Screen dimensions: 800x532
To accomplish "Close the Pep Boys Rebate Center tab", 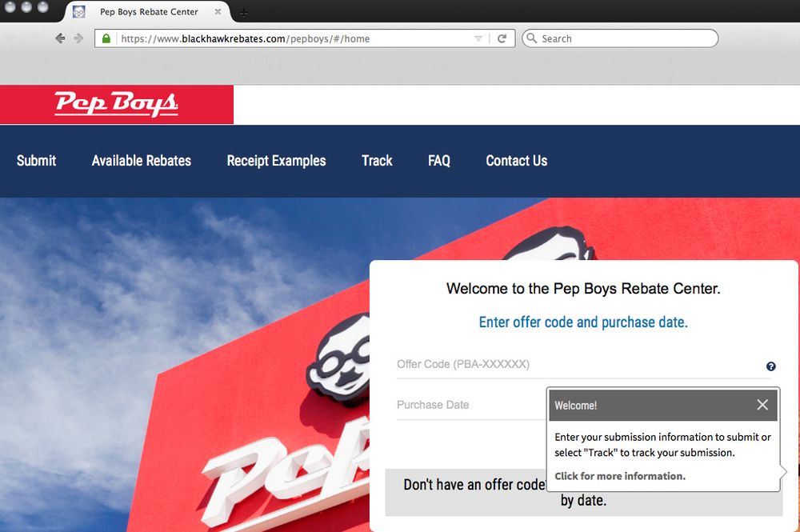I will [218, 12].
